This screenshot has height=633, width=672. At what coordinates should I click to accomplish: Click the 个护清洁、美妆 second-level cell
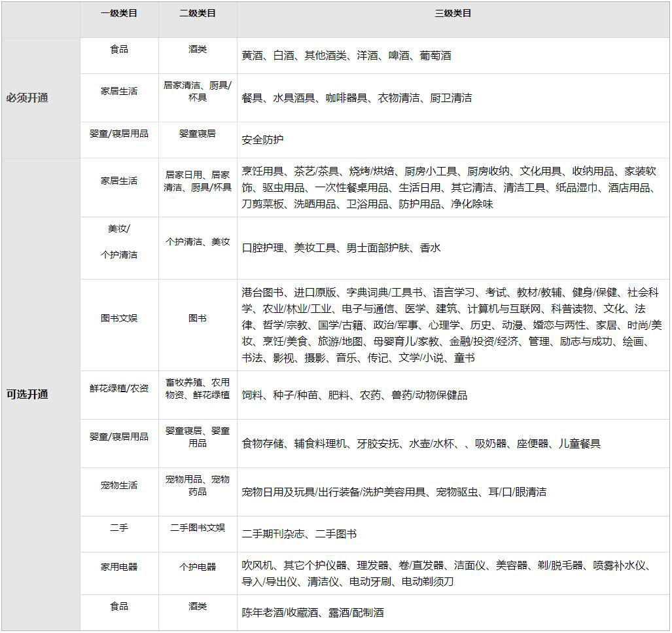click(x=198, y=242)
